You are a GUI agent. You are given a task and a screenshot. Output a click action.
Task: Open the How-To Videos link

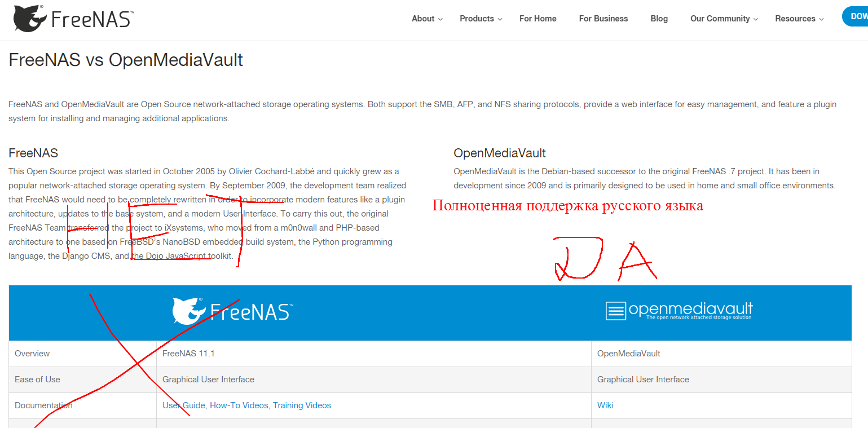pyautogui.click(x=239, y=405)
